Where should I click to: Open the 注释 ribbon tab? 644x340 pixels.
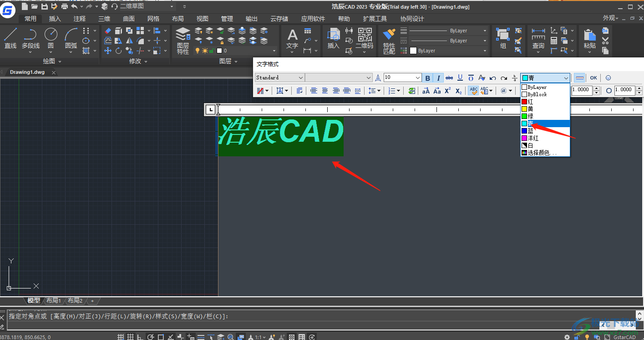(x=80, y=19)
